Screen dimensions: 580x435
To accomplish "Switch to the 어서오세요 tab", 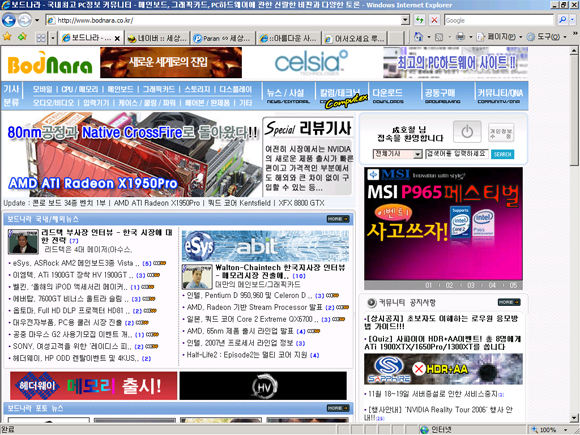I will pos(354,38).
